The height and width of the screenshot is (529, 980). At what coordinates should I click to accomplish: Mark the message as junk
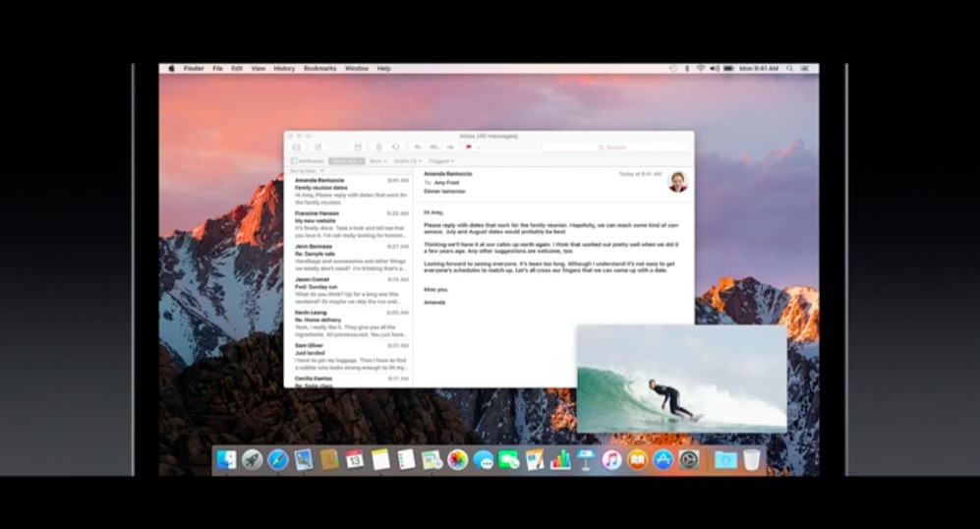tap(395, 147)
